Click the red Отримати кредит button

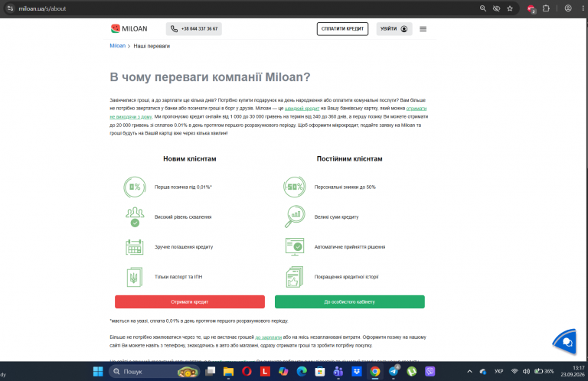[x=190, y=302]
